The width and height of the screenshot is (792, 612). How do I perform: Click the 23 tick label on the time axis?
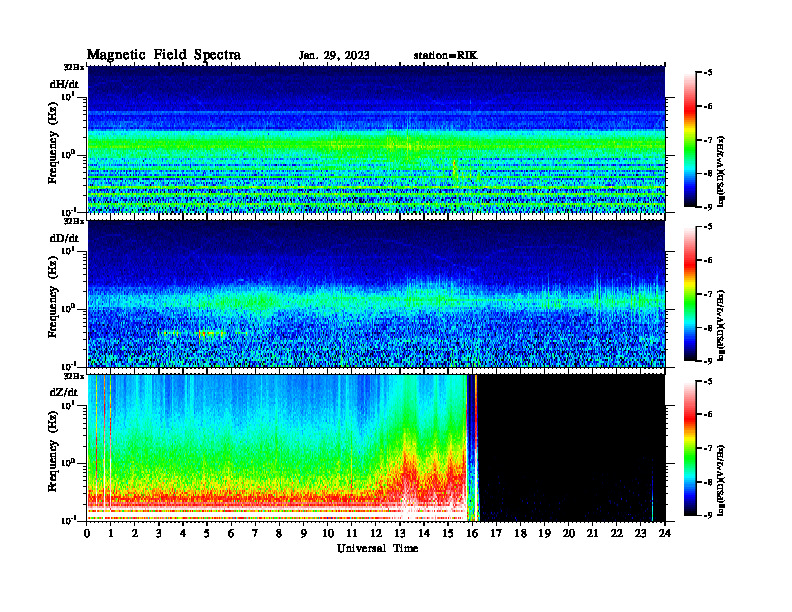point(640,534)
